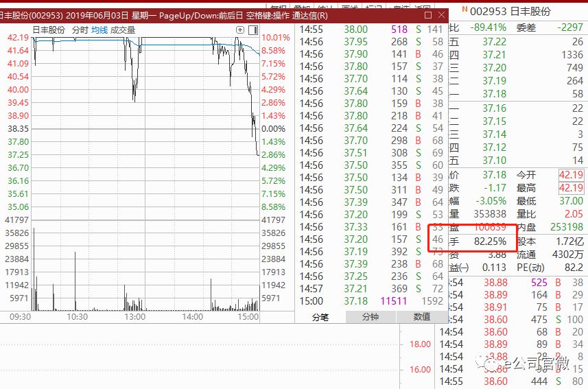Screen dimensions: 588x389
Task: Maximize the intraday popup window
Action: click(x=428, y=15)
